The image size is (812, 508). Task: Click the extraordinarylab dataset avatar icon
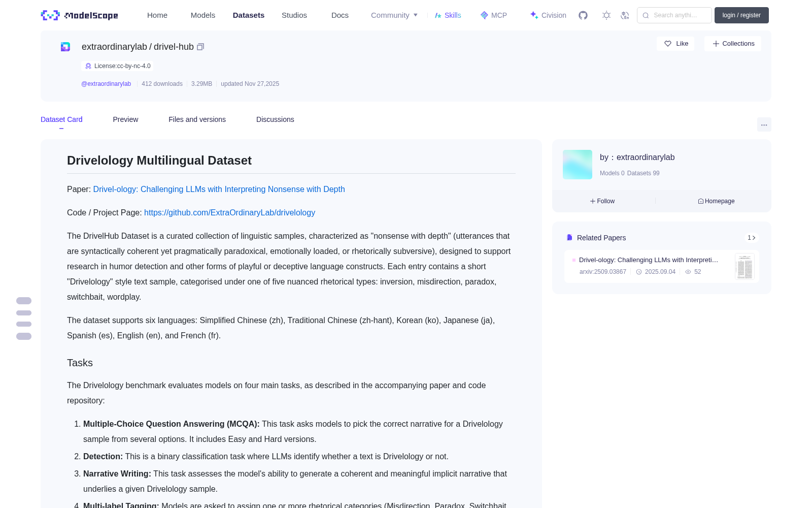point(65,47)
